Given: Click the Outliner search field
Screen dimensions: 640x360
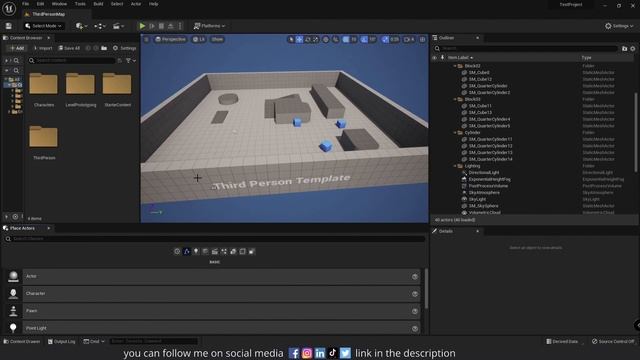Looking at the screenshot, I should 526,49.
